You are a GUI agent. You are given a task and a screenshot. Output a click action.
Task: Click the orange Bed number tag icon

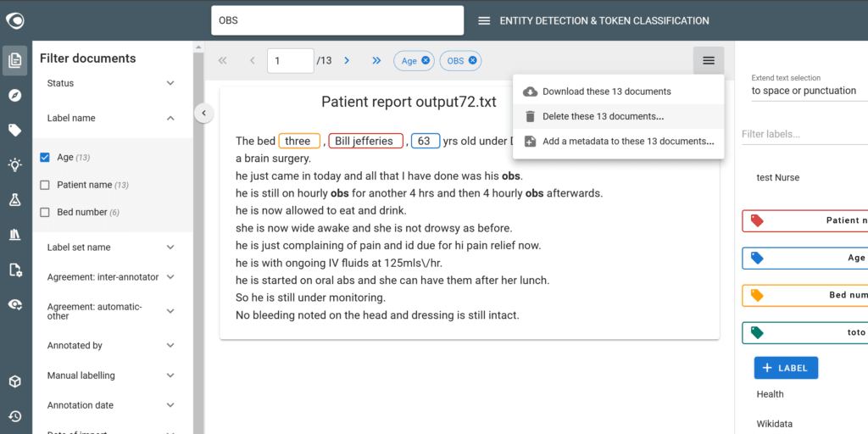coord(757,296)
